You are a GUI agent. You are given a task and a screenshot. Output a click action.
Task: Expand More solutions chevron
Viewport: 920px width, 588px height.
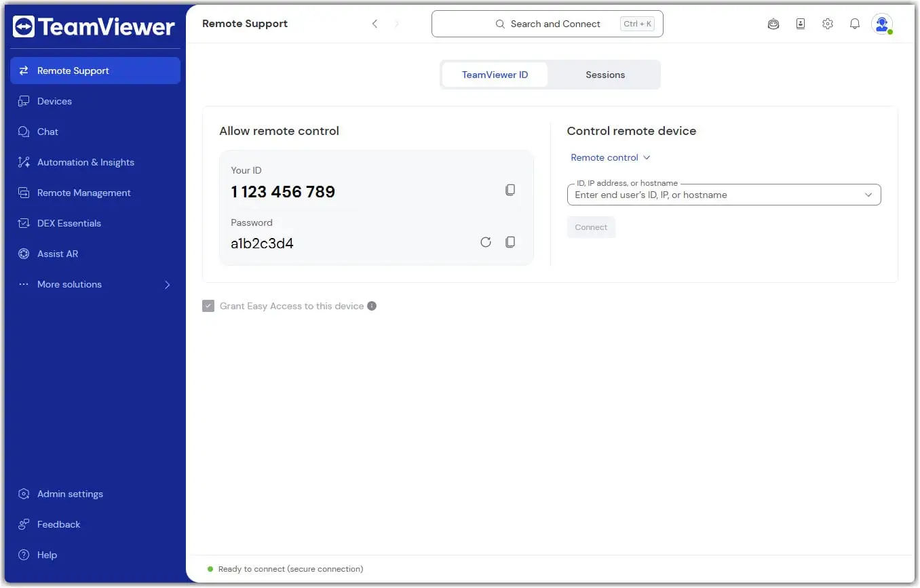[x=168, y=284]
